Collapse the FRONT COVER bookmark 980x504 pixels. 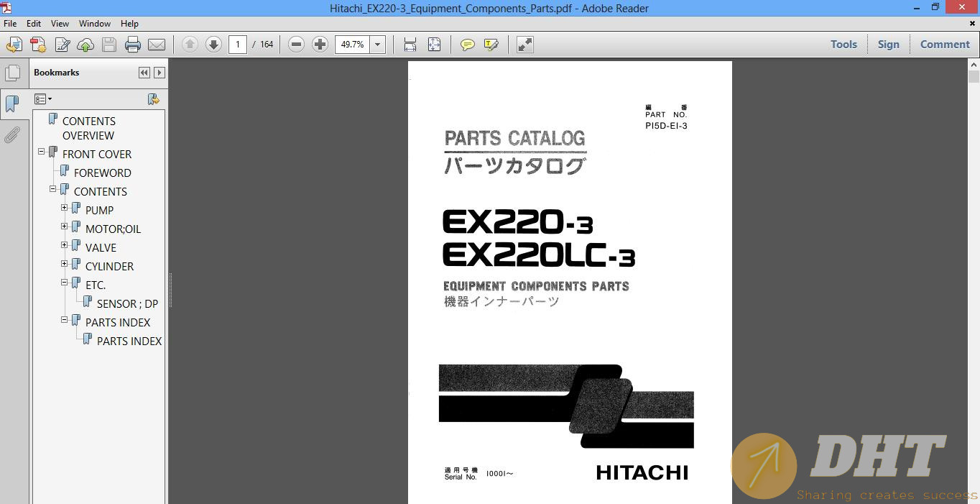pos(42,152)
